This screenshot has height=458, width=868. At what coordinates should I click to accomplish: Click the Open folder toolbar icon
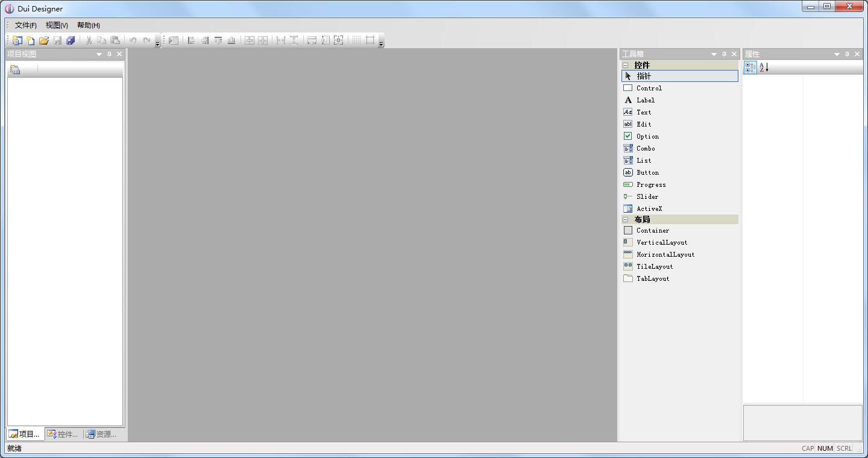(x=44, y=40)
